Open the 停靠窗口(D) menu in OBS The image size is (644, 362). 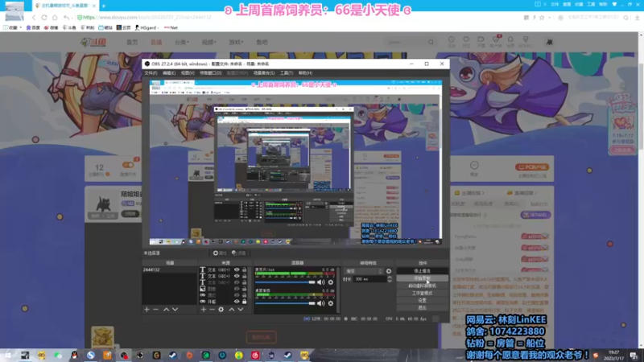point(210,72)
